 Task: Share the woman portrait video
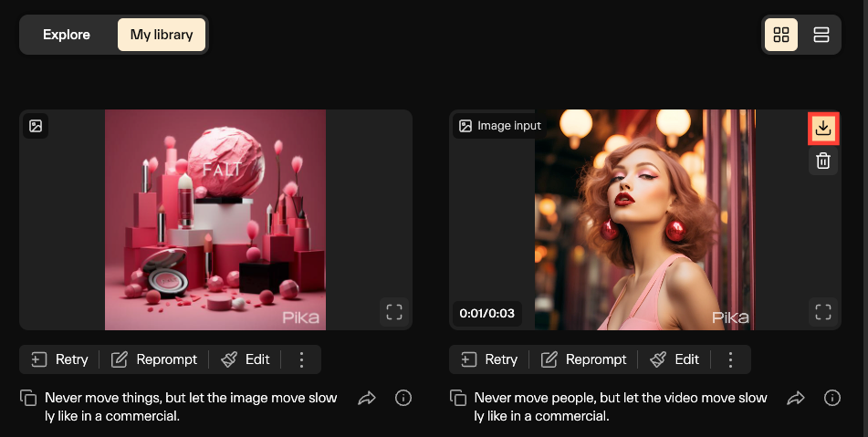pos(796,398)
